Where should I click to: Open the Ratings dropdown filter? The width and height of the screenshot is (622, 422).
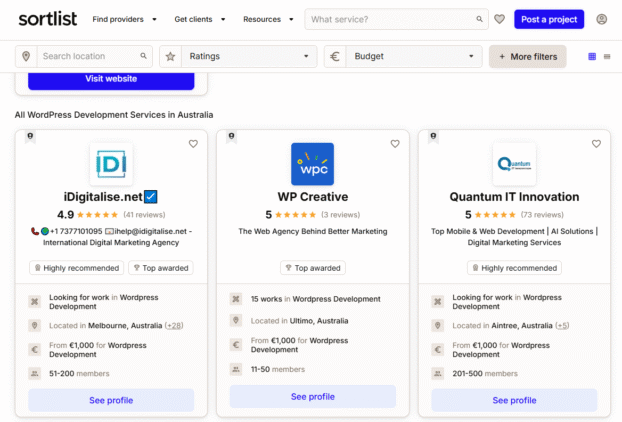249,56
